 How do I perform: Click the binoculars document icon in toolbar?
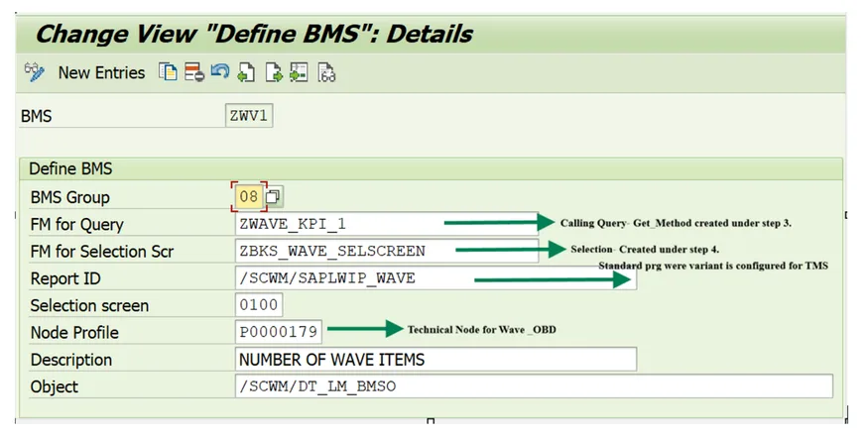(x=326, y=72)
